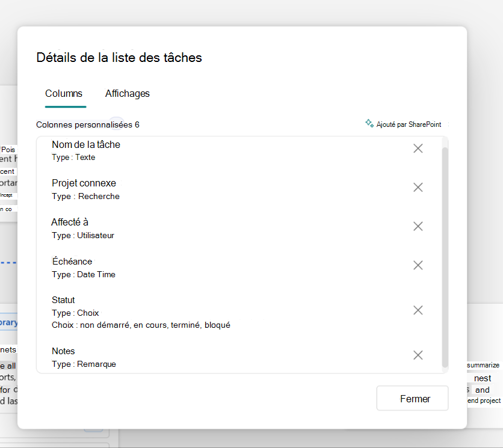Switch to the Affichages tab
The height and width of the screenshot is (448, 503).
coord(128,94)
